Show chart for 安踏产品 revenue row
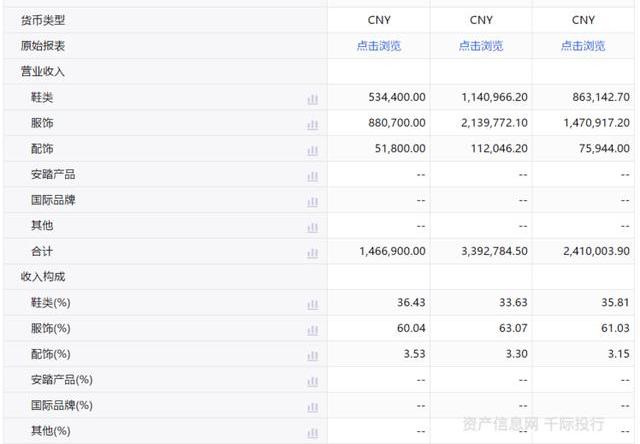The height and width of the screenshot is (444, 640). click(x=313, y=176)
